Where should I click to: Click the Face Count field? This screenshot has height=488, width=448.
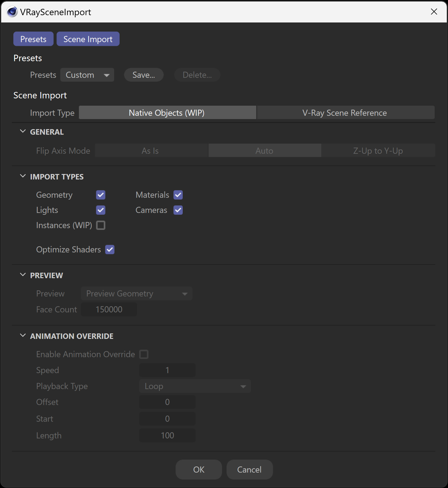[109, 309]
